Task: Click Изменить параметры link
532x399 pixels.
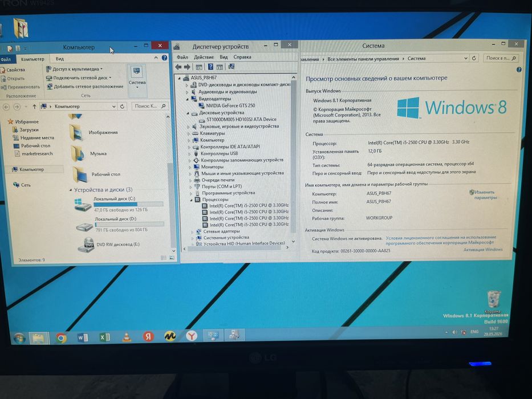Action: coord(485,195)
